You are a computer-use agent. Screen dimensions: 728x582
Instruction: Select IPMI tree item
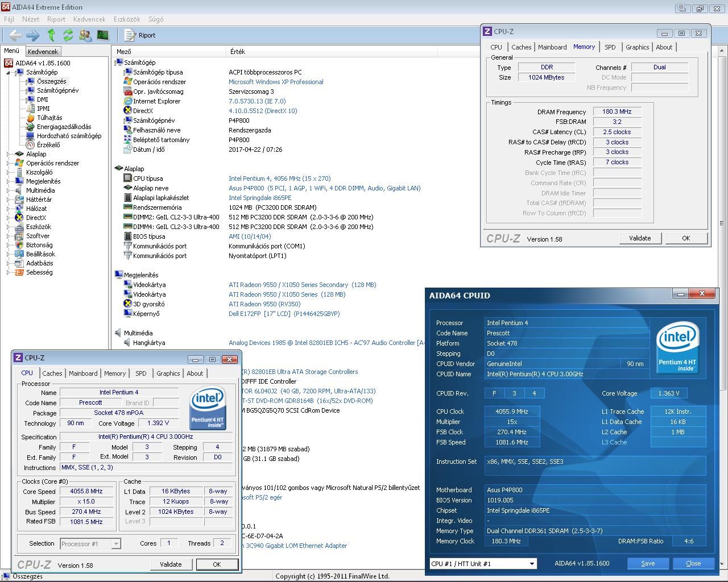[43, 109]
